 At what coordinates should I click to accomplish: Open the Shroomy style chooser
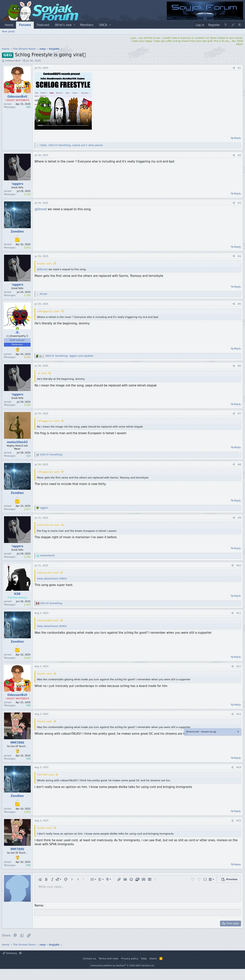click(10, 953)
